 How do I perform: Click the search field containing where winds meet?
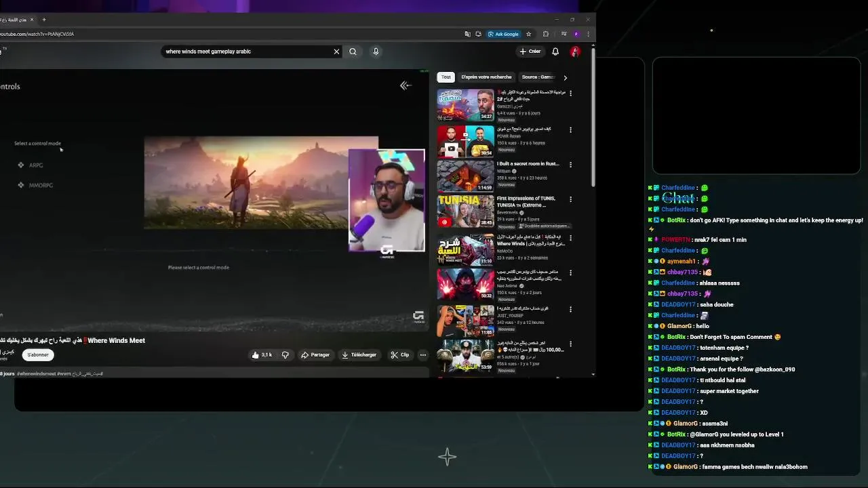click(x=248, y=52)
